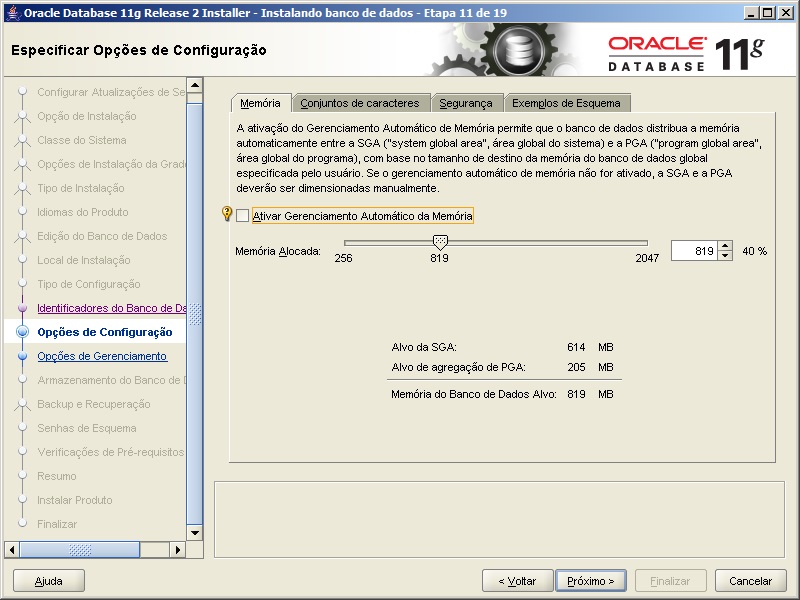Click the 256 minimum slider label
This screenshot has height=600, width=800.
pos(343,258)
